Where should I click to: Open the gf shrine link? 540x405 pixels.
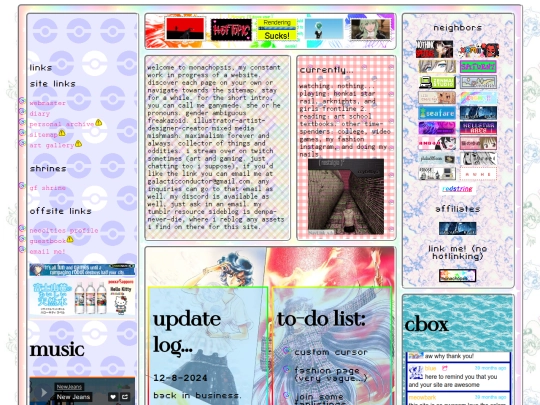click(48, 188)
